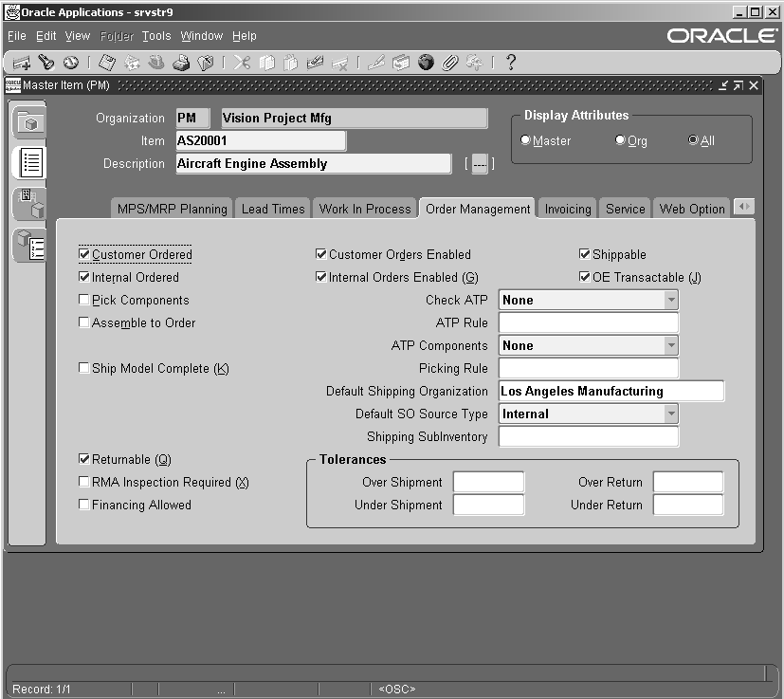The image size is (784, 699).
Task: Click the Folder Tools toolbar icon
Action: pyautogui.click(x=474, y=63)
